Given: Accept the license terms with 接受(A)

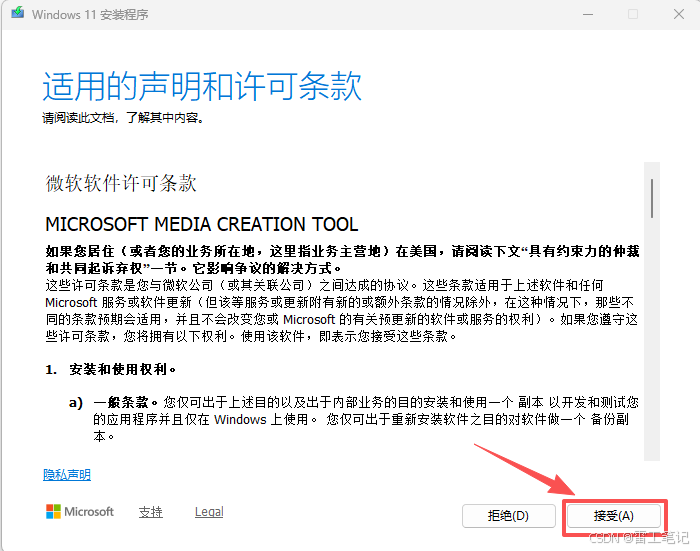Looking at the screenshot, I should [614, 516].
